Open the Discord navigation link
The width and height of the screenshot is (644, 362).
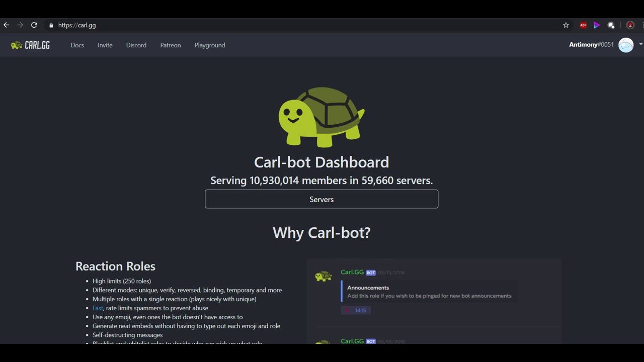point(136,45)
